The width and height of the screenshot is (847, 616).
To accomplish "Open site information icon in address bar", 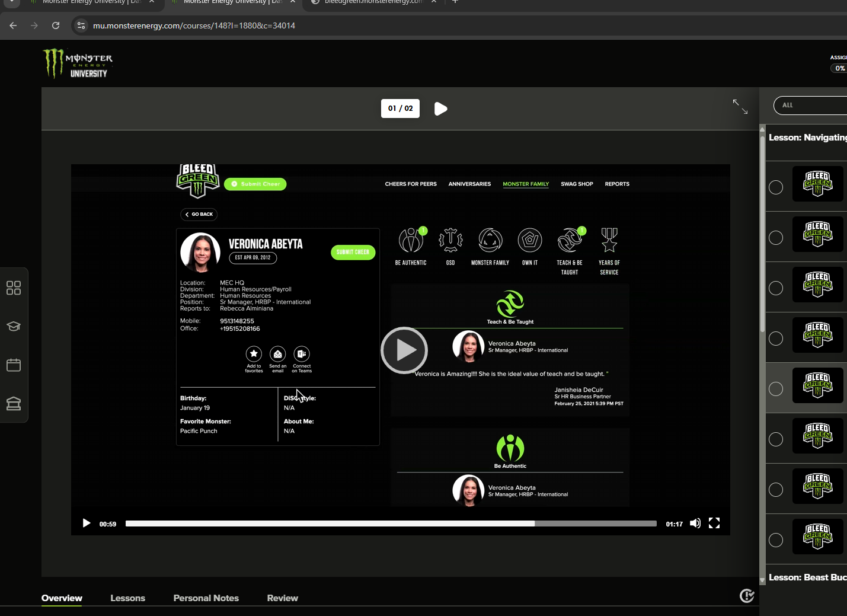I will [82, 25].
